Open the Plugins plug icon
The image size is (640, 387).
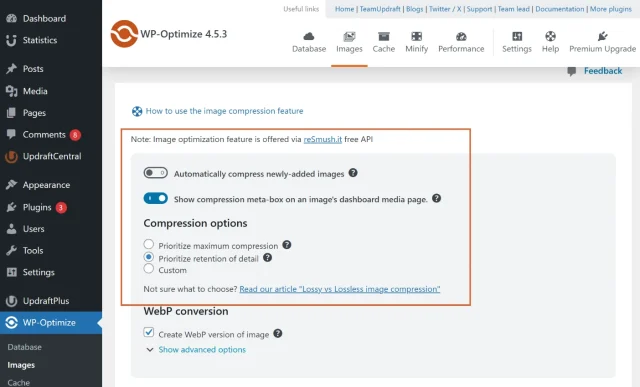pyautogui.click(x=11, y=207)
